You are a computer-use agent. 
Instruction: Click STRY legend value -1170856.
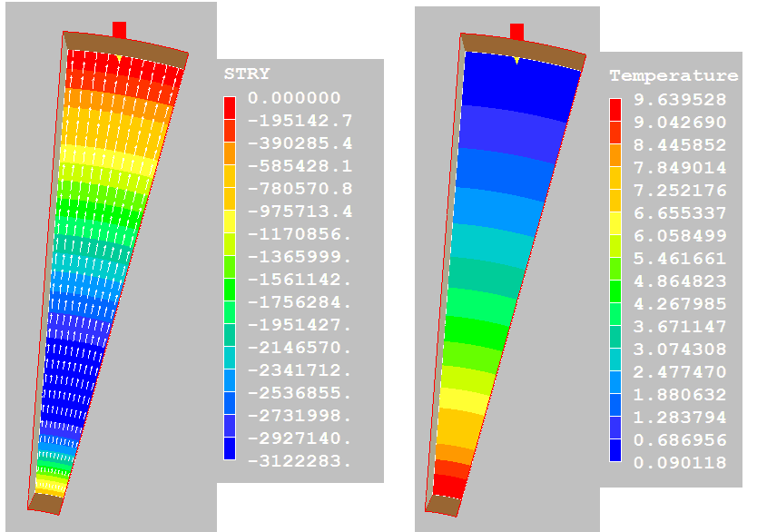[300, 234]
